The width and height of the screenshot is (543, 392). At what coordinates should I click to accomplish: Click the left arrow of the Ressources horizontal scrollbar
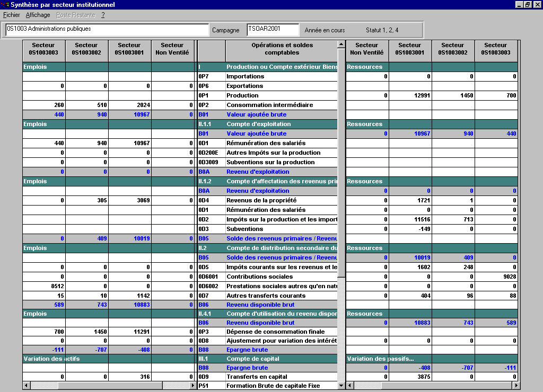(350, 386)
